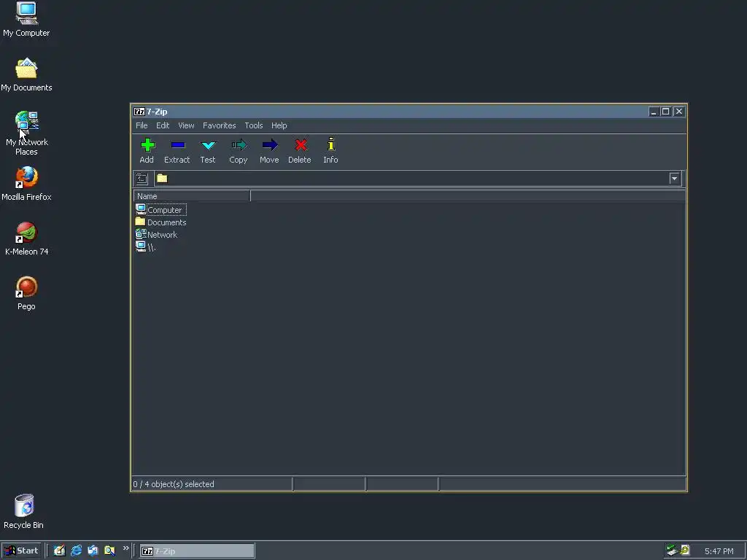The image size is (747, 560).
Task: Click first quick launch icon beside Start
Action: (60, 551)
